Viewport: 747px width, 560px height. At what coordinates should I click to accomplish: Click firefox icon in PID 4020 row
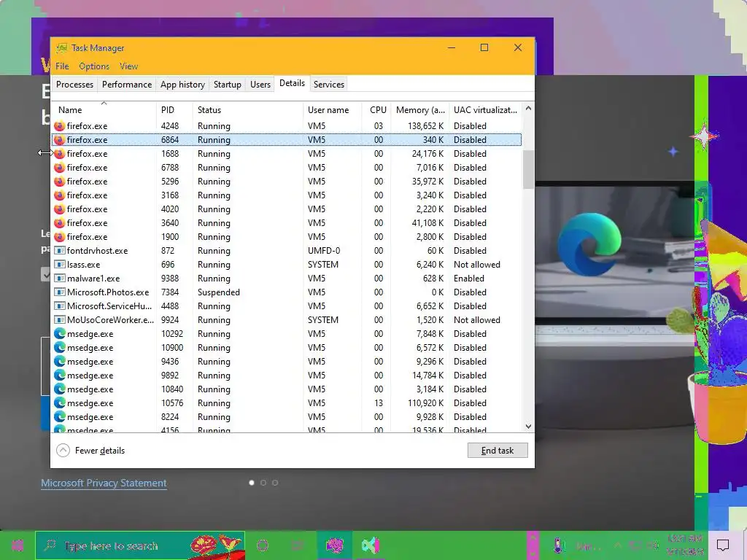pos(60,209)
